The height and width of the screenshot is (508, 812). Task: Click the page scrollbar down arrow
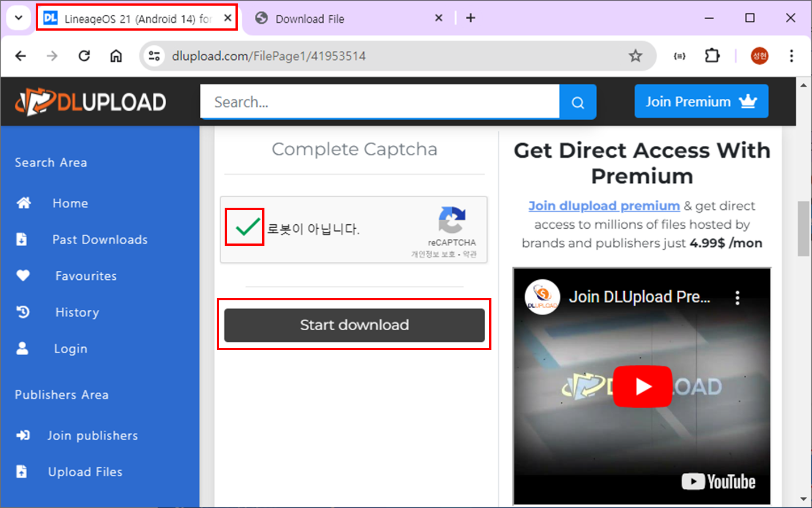tap(803, 499)
